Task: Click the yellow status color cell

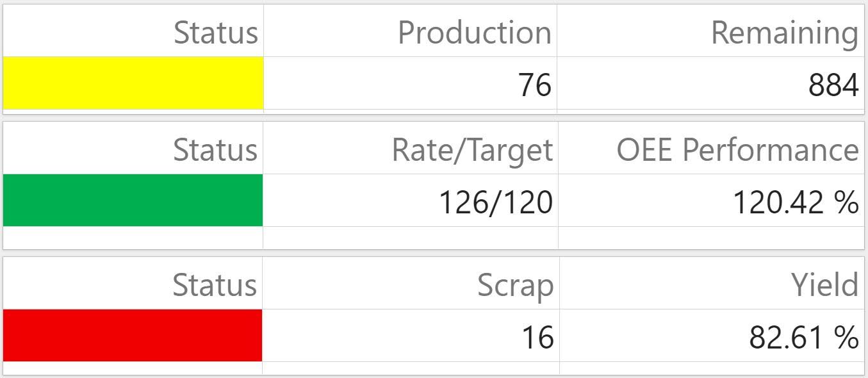Action: click(x=133, y=83)
